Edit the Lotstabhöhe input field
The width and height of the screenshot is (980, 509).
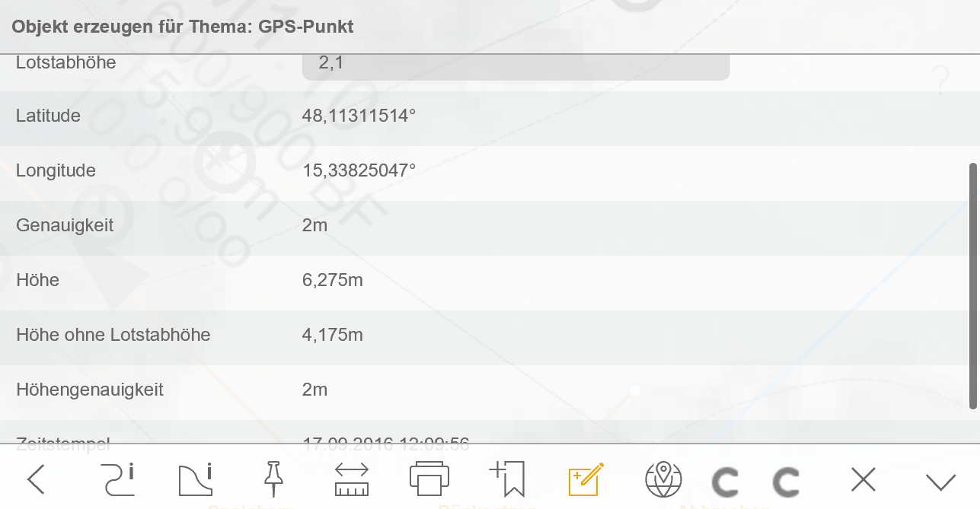(516, 65)
